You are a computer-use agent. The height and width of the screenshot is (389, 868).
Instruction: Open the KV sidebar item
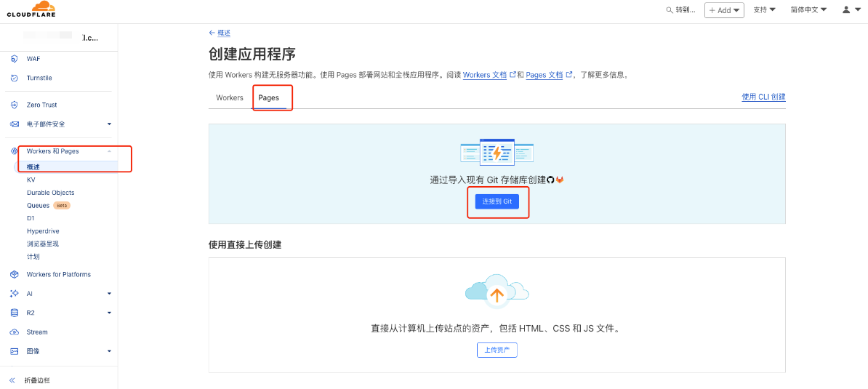pos(31,180)
